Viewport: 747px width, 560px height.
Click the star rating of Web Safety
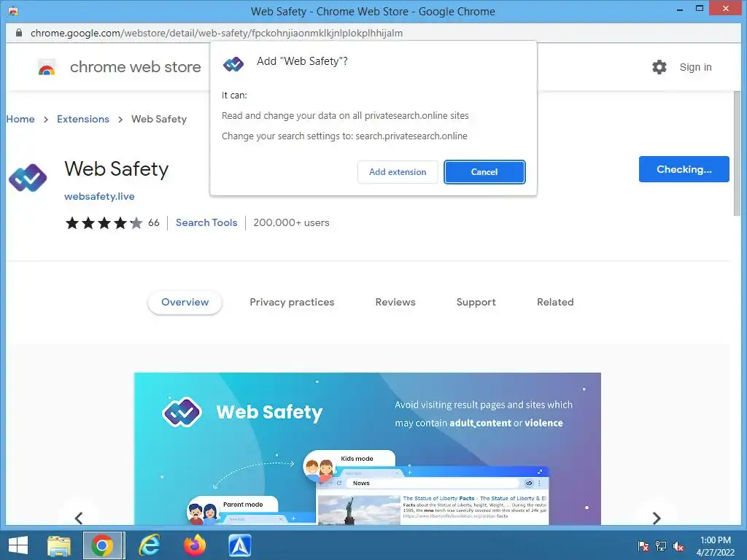tap(104, 223)
